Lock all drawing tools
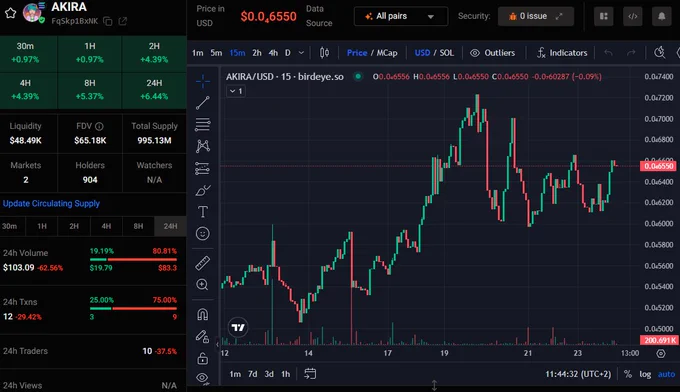680x392 pixels. 203,358
